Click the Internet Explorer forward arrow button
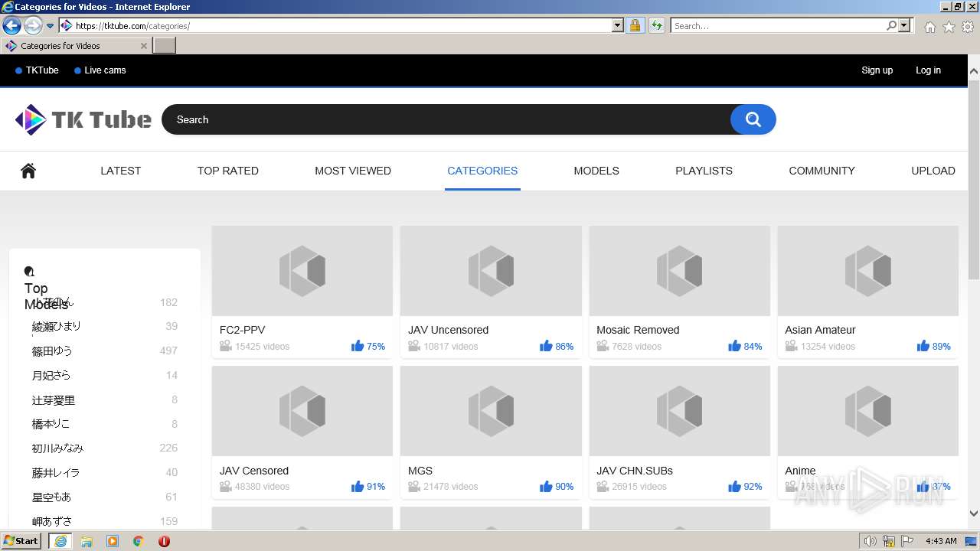Viewport: 980px width, 551px height. tap(33, 25)
